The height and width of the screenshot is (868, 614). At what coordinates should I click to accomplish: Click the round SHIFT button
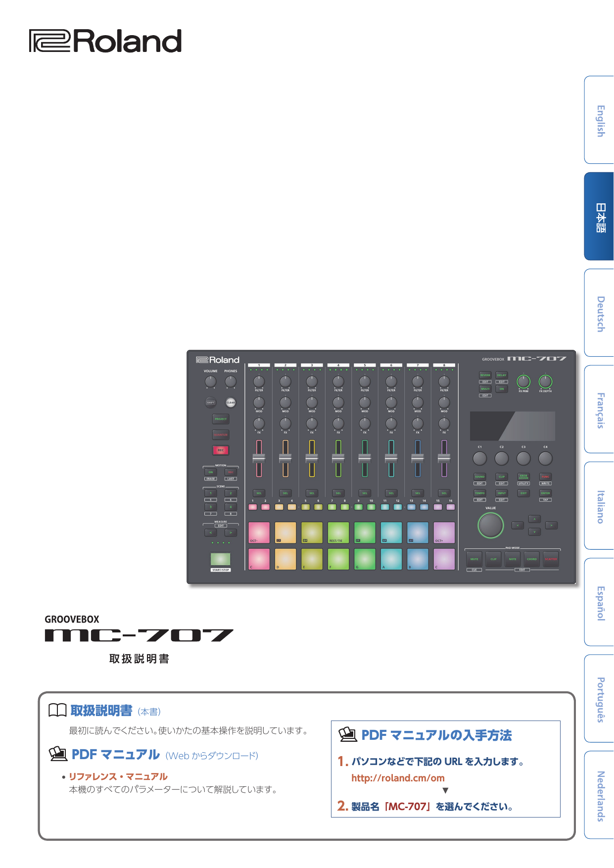[x=211, y=402]
